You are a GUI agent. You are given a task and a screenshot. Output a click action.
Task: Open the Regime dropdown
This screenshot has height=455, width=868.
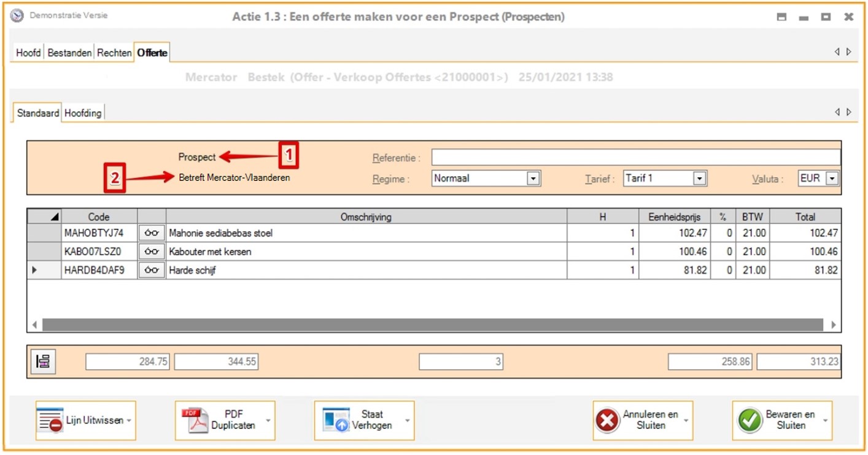pos(533,178)
